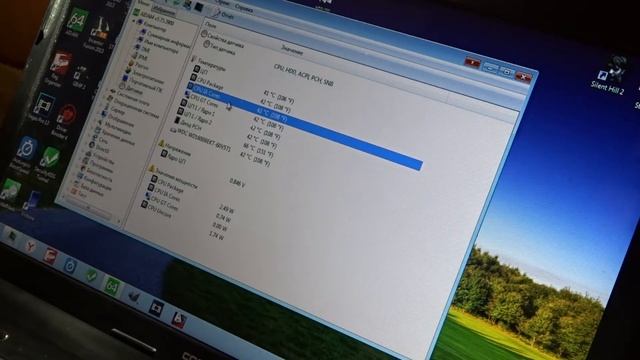640x360 pixels.
Task: Select the WDC WD5000BEKT hard drive row
Action: point(200,139)
